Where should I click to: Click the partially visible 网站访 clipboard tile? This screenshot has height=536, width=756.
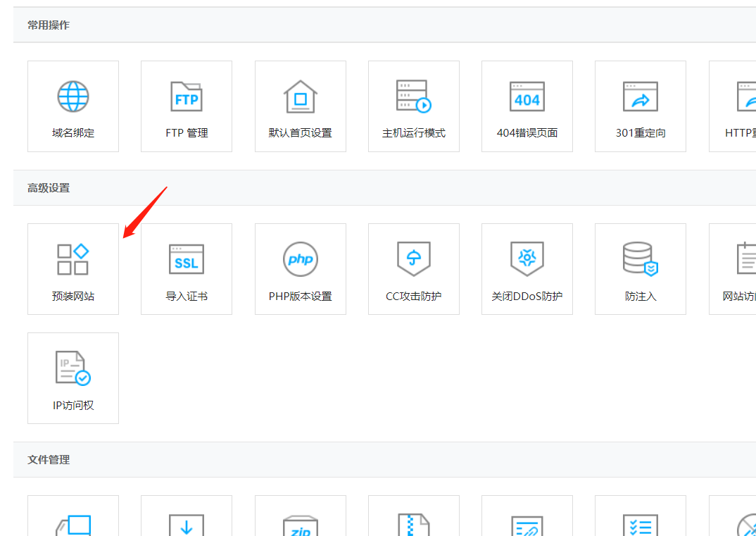(732, 269)
